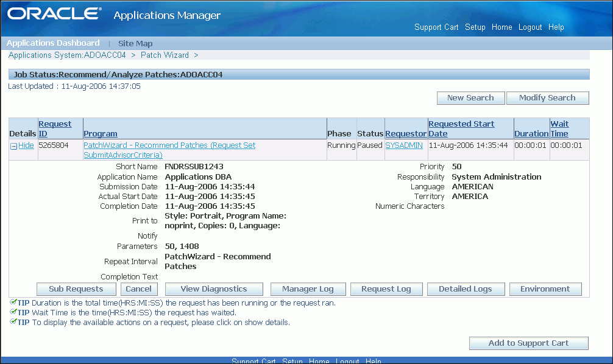Click the Hide details link

[x=26, y=145]
